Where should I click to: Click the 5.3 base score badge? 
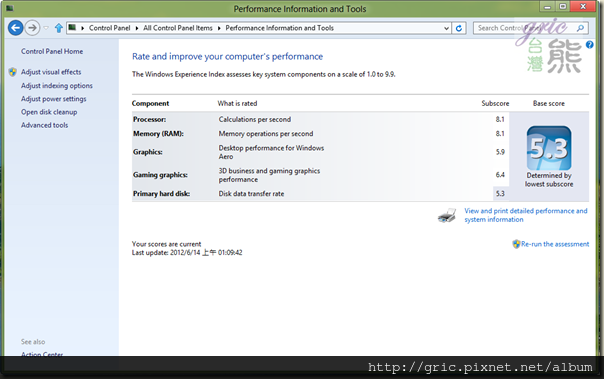pos(549,148)
